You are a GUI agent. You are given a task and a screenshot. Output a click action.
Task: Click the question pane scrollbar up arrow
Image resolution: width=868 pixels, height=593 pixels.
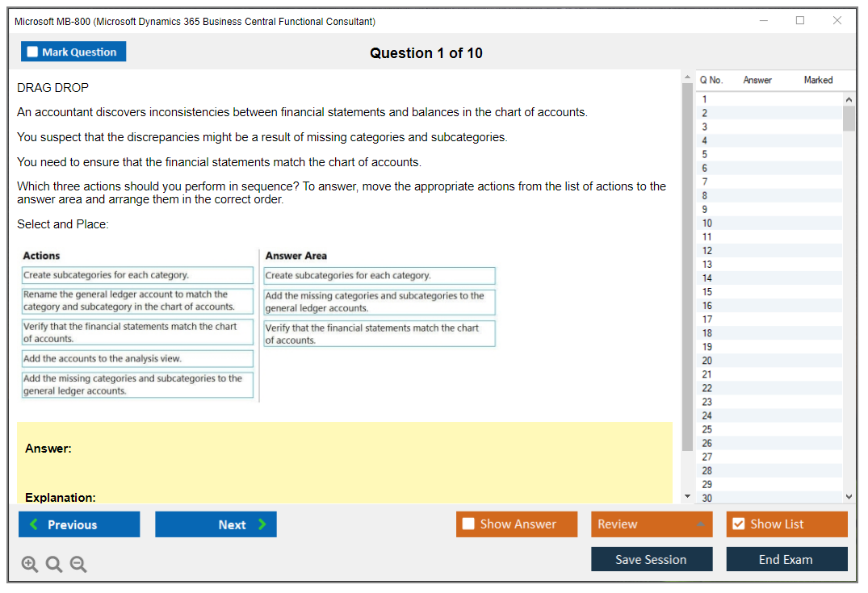coord(688,75)
